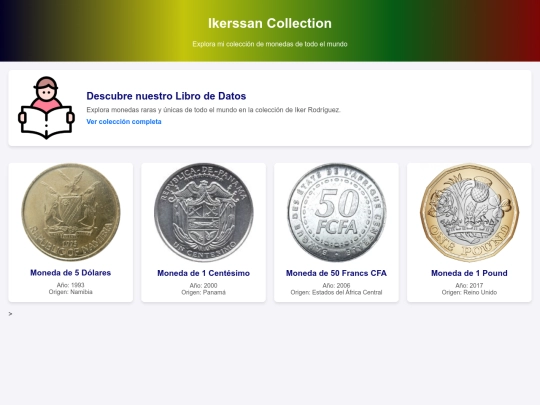Click the header subtitle about monedas de todo el mundo

[x=270, y=44]
